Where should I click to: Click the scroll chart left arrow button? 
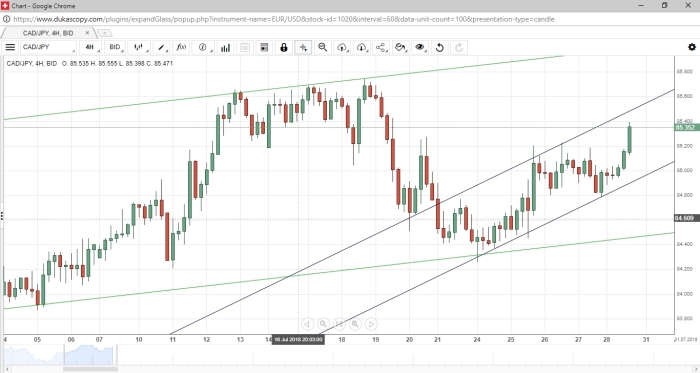pos(307,324)
